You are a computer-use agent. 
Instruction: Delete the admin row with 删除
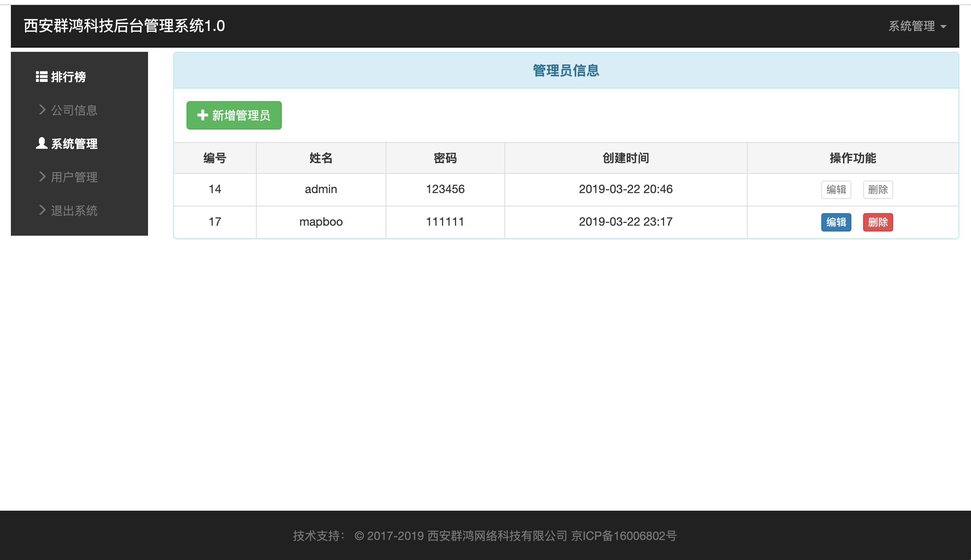point(878,190)
